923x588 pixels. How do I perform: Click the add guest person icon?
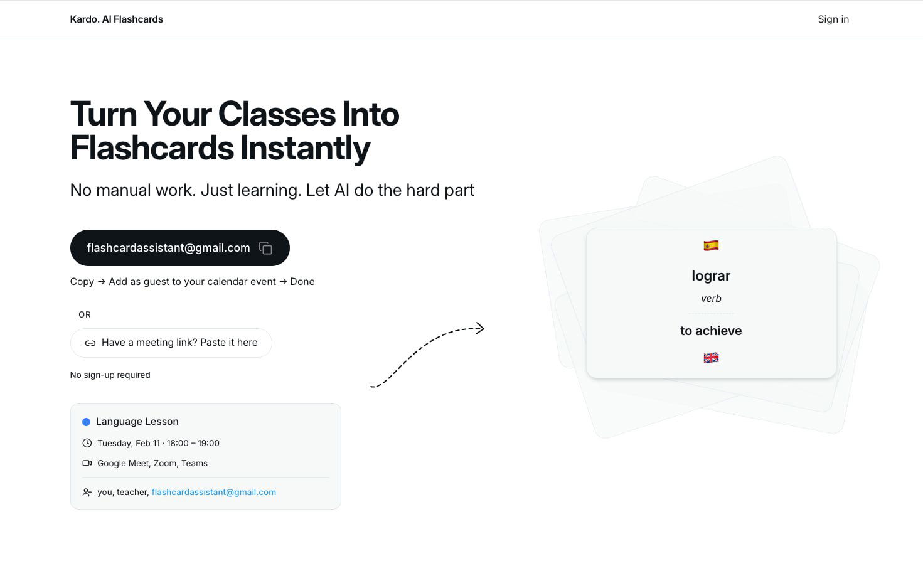pos(87,493)
